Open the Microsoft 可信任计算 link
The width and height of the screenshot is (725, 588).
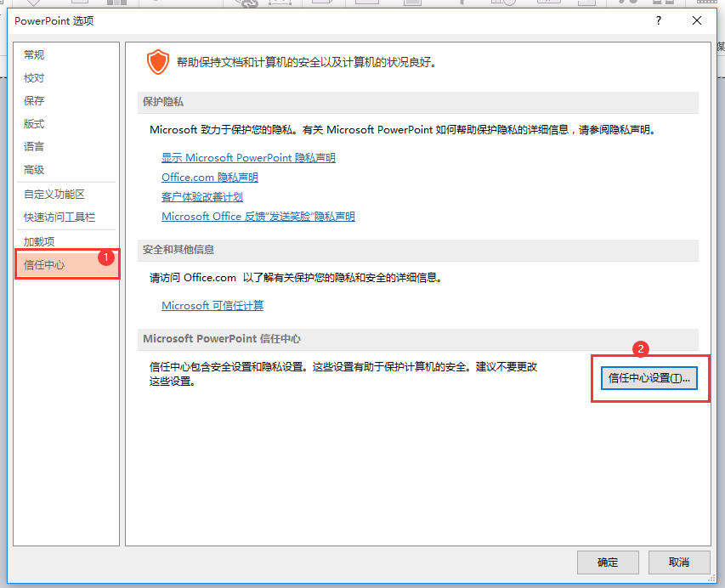[x=212, y=306]
